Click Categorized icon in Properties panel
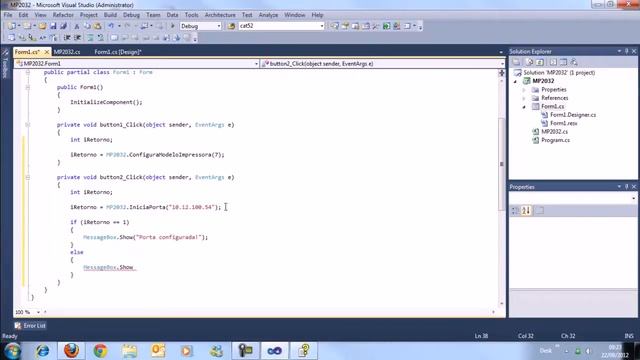 (515, 211)
